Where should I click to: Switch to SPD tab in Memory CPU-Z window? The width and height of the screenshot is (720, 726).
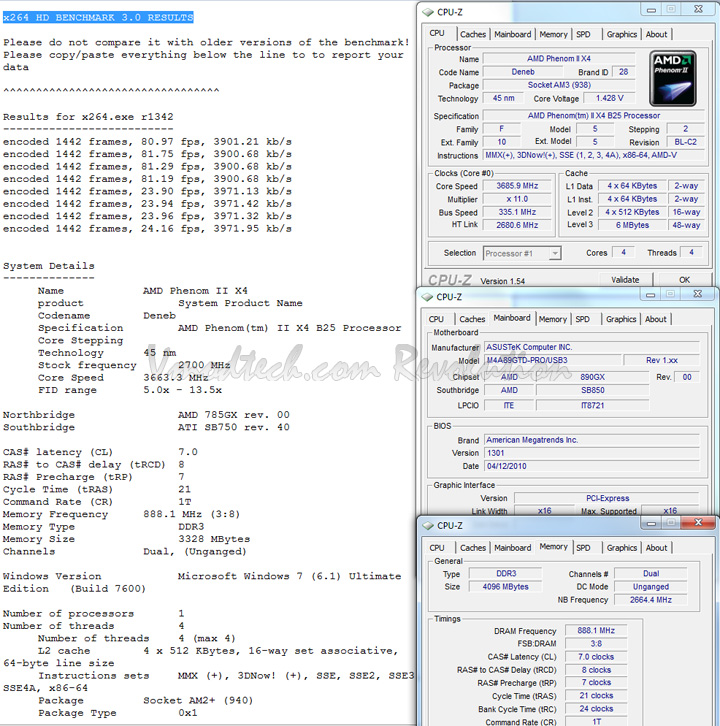583,548
